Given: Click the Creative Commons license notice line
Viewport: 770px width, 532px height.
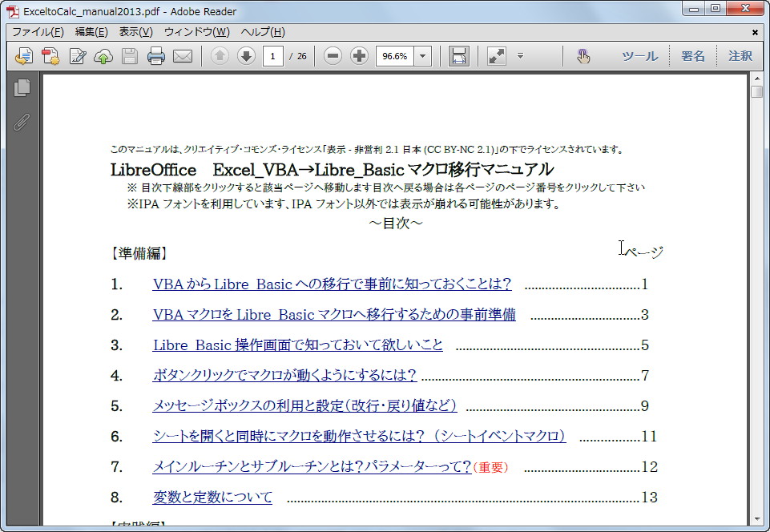Looking at the screenshot, I should pyautogui.click(x=367, y=149).
